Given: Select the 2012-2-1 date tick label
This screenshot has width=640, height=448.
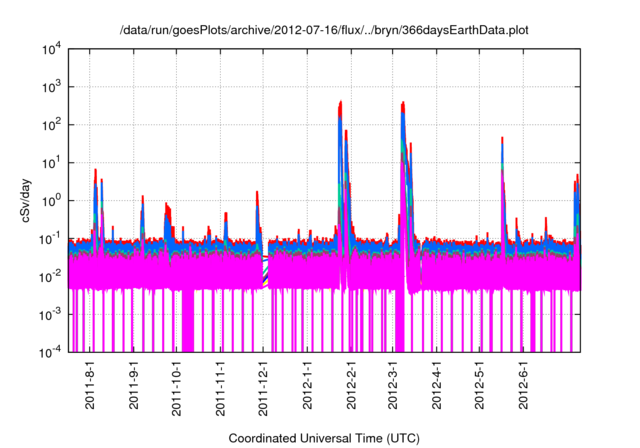Looking at the screenshot, I should (x=351, y=385).
